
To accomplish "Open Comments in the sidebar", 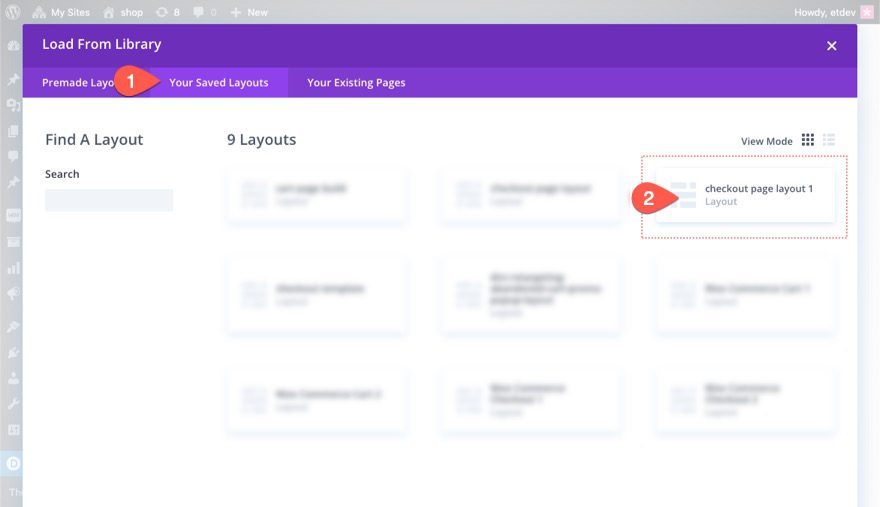I will (13, 156).
